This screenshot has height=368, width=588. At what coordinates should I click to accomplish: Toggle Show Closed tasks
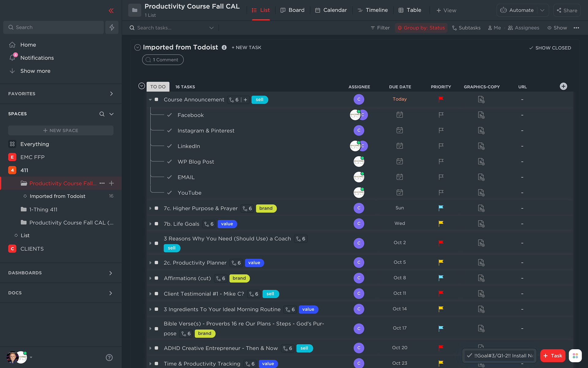[x=550, y=48]
